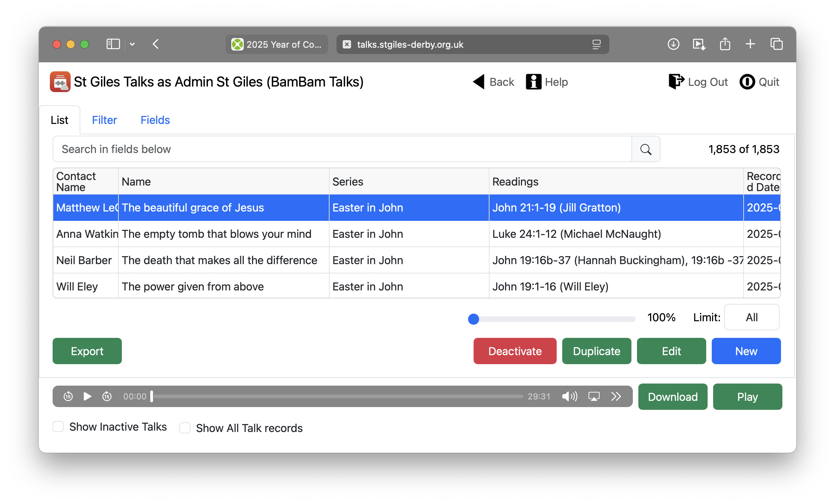Click the magnifier search icon button
Image resolution: width=835 pixels, height=504 pixels.
(646, 149)
